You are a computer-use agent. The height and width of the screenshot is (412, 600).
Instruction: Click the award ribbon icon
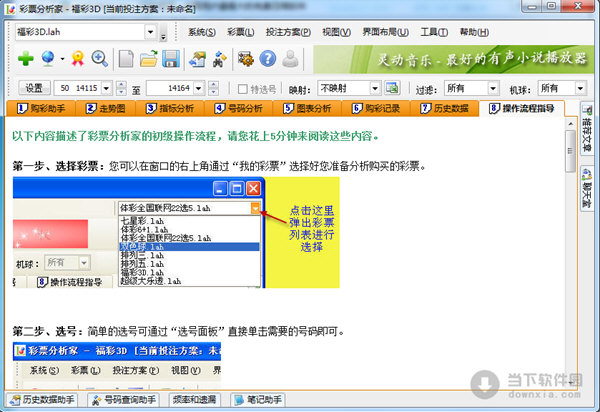78,59
